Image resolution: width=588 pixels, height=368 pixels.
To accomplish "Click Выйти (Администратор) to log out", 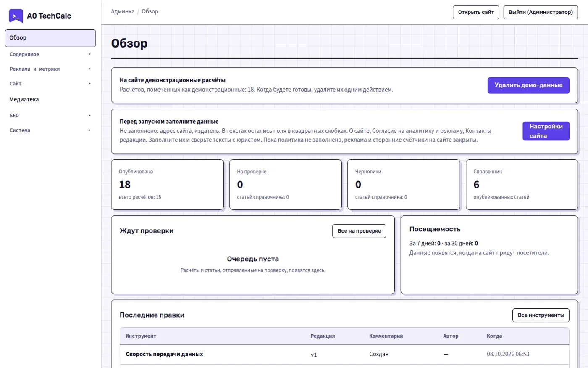I will [541, 12].
